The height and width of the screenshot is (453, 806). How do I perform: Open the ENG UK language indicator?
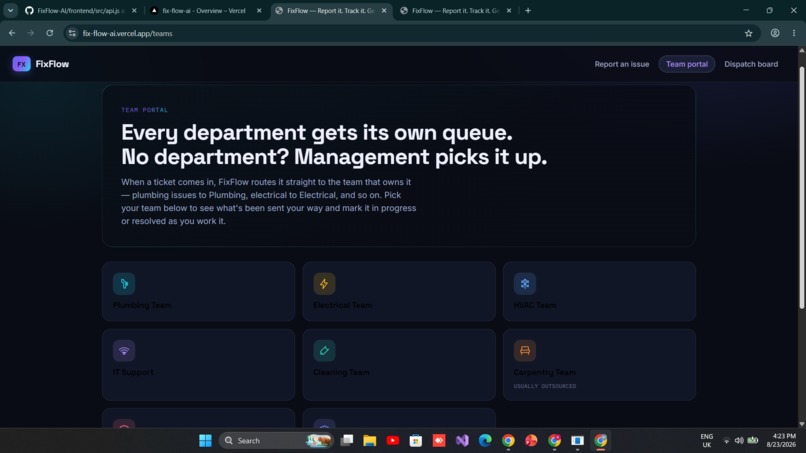[707, 441]
